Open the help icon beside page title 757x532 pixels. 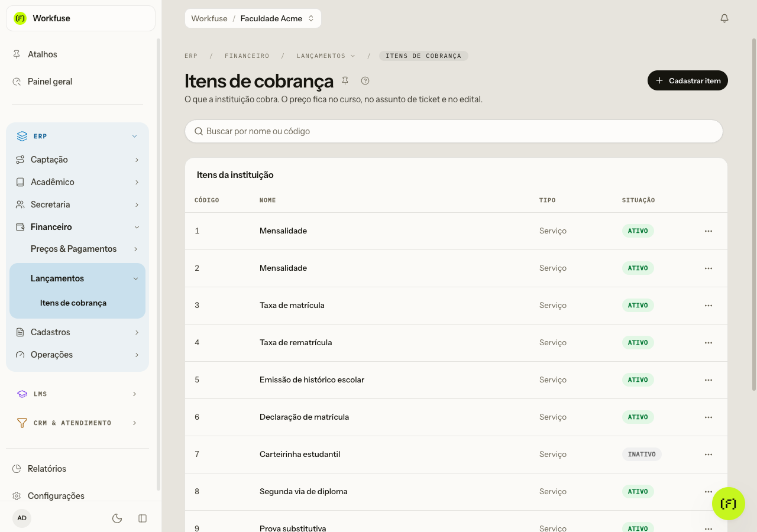[365, 80]
